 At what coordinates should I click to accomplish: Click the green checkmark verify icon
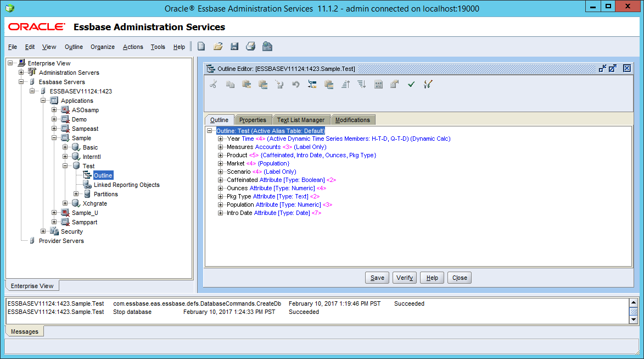pyautogui.click(x=411, y=84)
